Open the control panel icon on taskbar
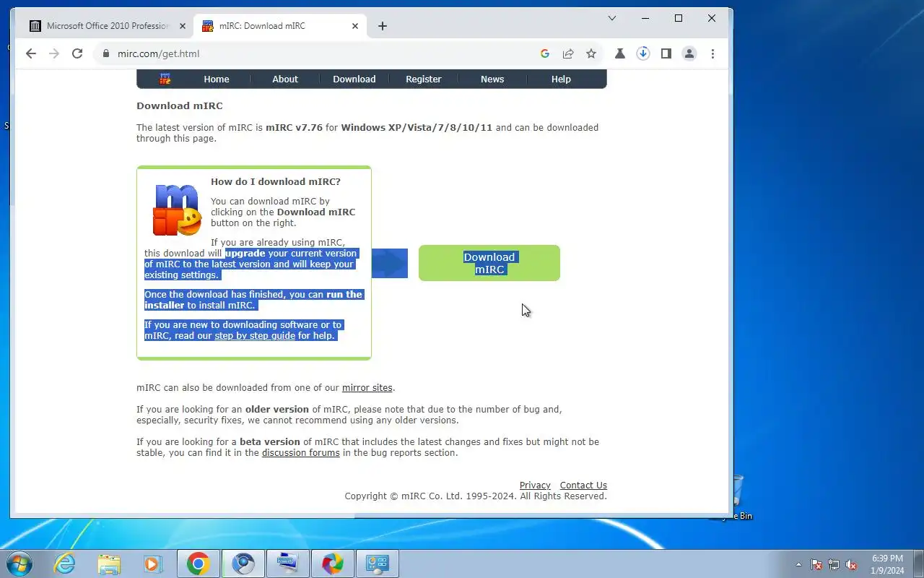Viewport: 924px width, 578px height. (378, 564)
